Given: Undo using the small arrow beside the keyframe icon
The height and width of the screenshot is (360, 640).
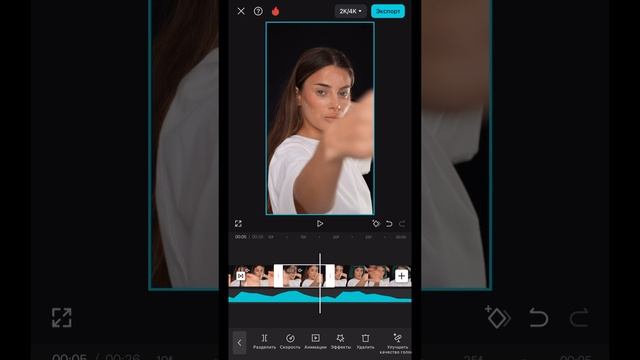Looking at the screenshot, I should (389, 224).
